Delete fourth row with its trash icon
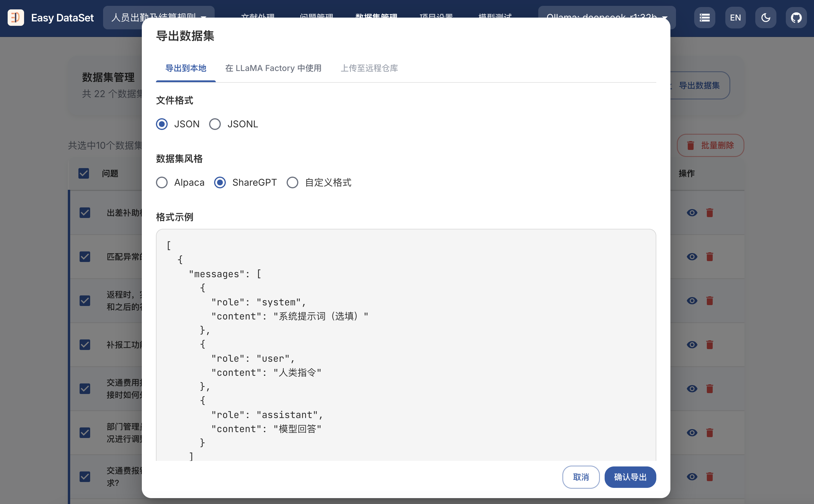The width and height of the screenshot is (814, 504). pyautogui.click(x=709, y=345)
